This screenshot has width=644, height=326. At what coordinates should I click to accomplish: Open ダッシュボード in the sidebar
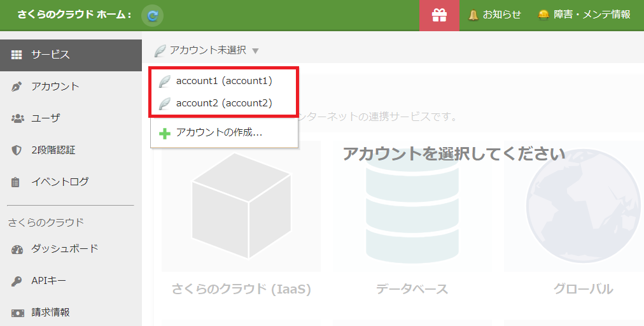tap(64, 249)
